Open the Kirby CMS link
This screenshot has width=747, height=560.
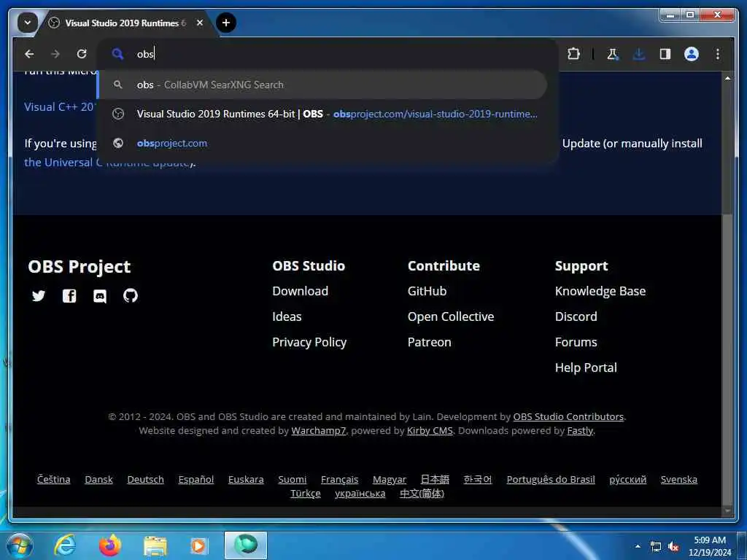pyautogui.click(x=430, y=431)
